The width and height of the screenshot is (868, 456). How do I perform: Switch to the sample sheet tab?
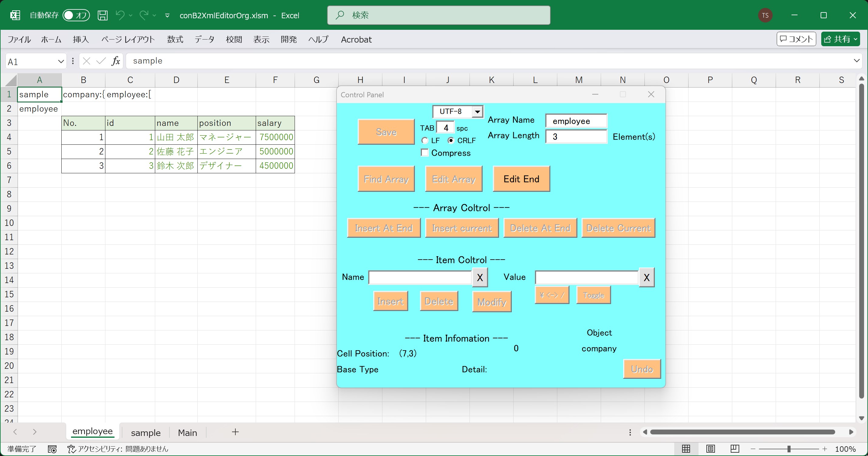coord(145,432)
